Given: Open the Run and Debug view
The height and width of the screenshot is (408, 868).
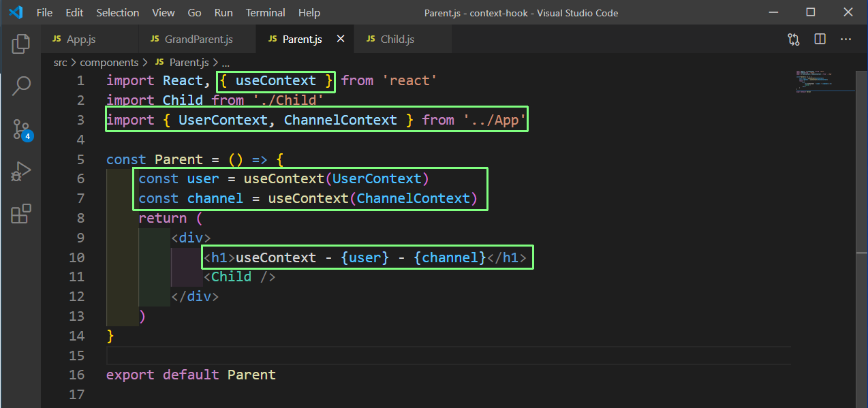Looking at the screenshot, I should click(21, 171).
